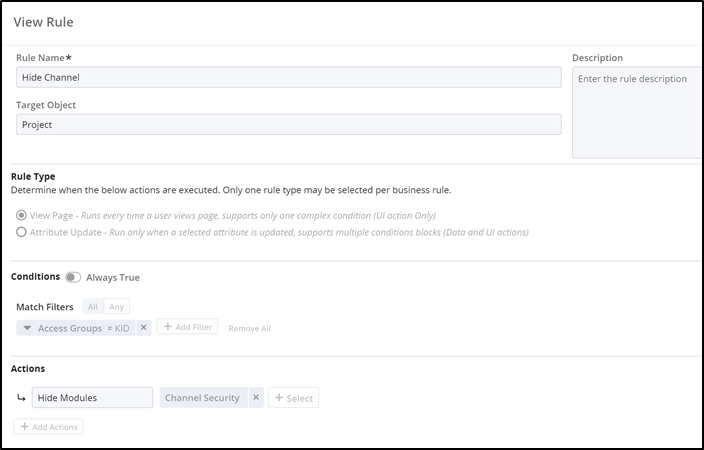Click the indent arrow beside Hide Modules
This screenshot has width=704, height=450.
[x=21, y=398]
